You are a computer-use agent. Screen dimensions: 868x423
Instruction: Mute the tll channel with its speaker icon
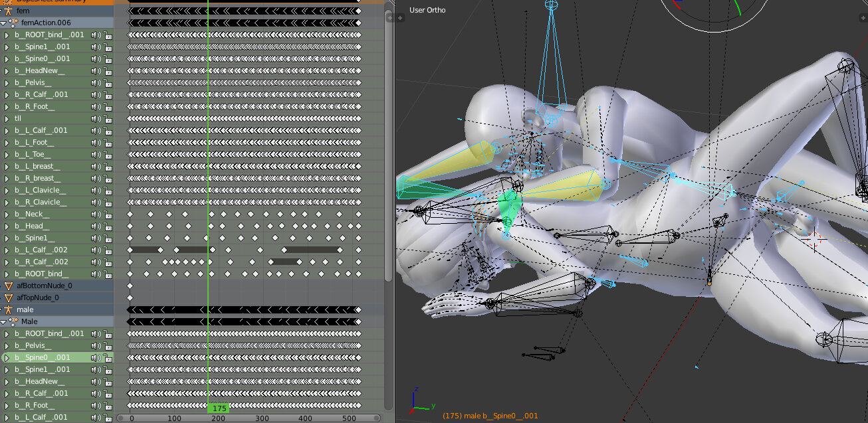click(96, 118)
